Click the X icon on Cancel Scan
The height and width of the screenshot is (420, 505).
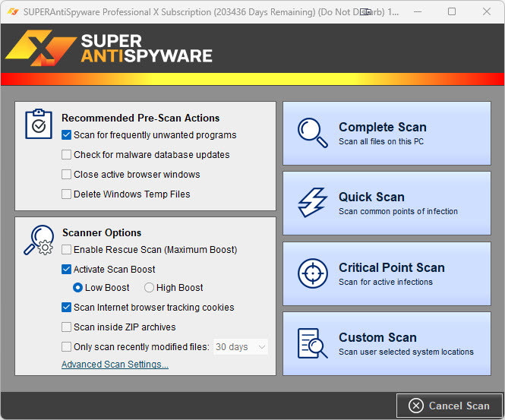click(415, 406)
